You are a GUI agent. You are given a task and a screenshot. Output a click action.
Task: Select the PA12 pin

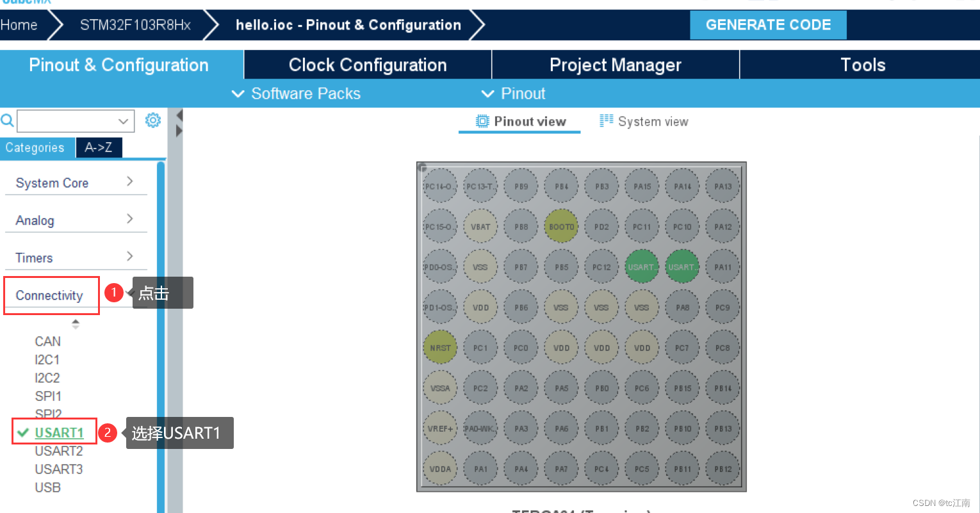pos(723,227)
